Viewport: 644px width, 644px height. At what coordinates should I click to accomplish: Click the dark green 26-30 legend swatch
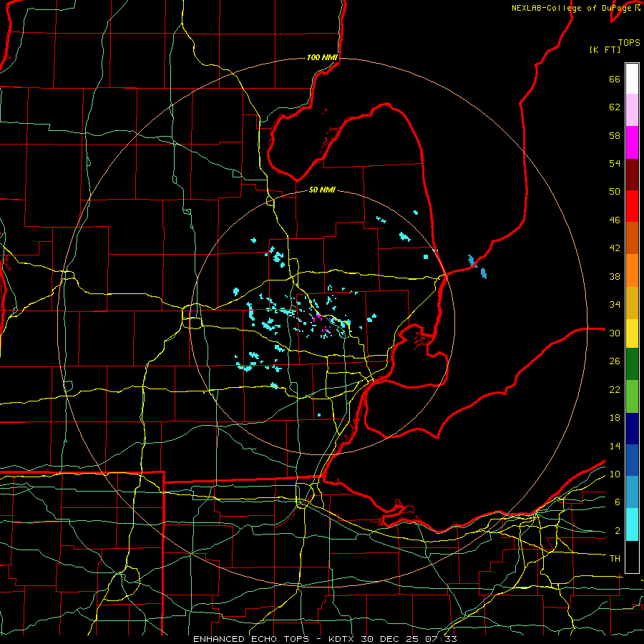(x=632, y=364)
